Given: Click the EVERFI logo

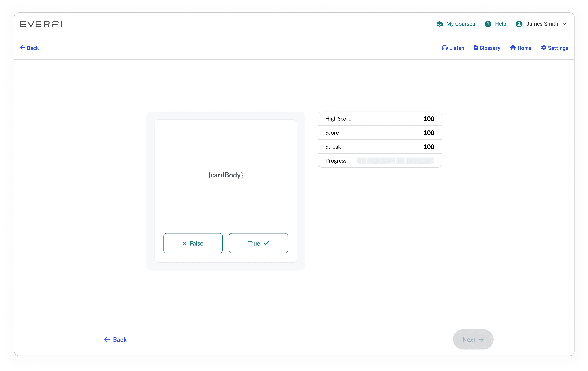Looking at the screenshot, I should click(41, 24).
